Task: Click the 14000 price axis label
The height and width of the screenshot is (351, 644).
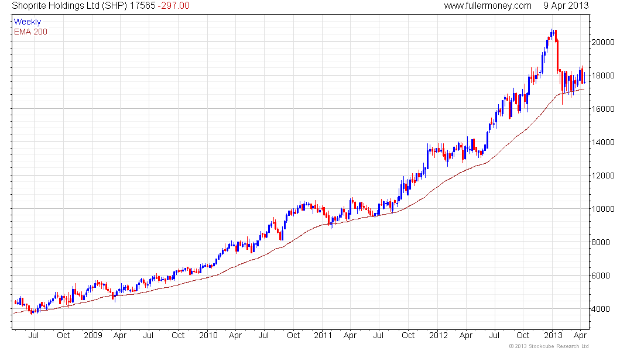Action: tap(603, 143)
